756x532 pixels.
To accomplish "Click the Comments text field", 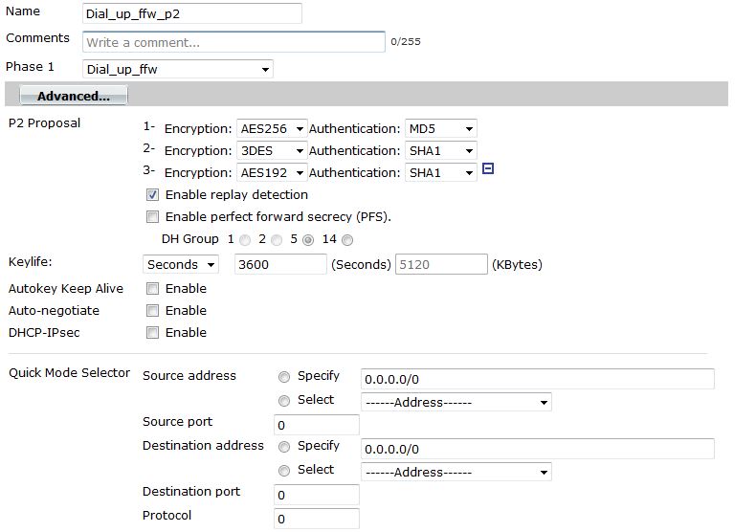I will pos(233,42).
